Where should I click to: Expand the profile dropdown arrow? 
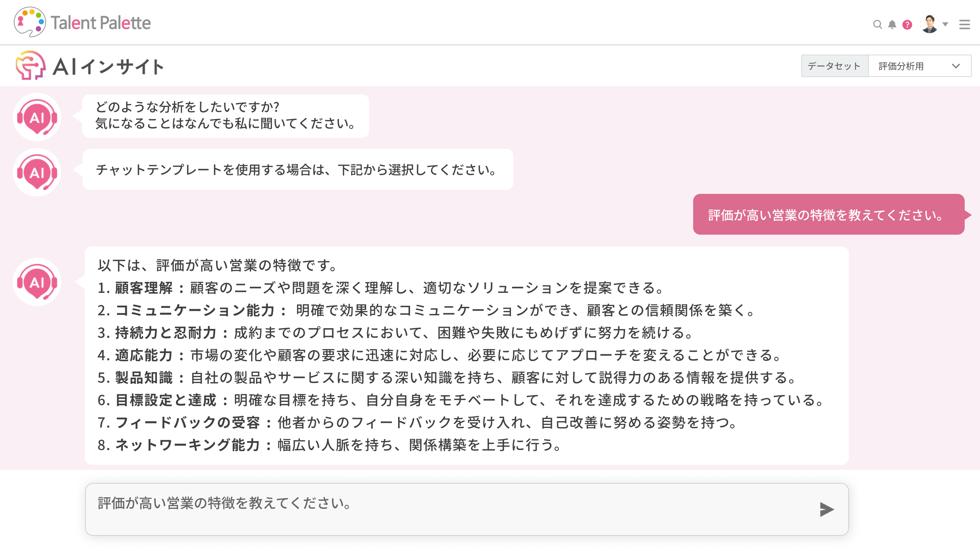pyautogui.click(x=945, y=24)
